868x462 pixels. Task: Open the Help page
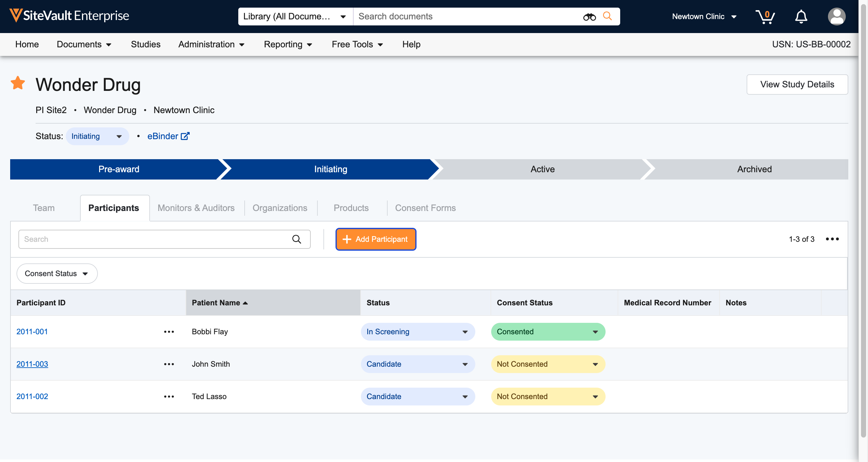(x=411, y=44)
